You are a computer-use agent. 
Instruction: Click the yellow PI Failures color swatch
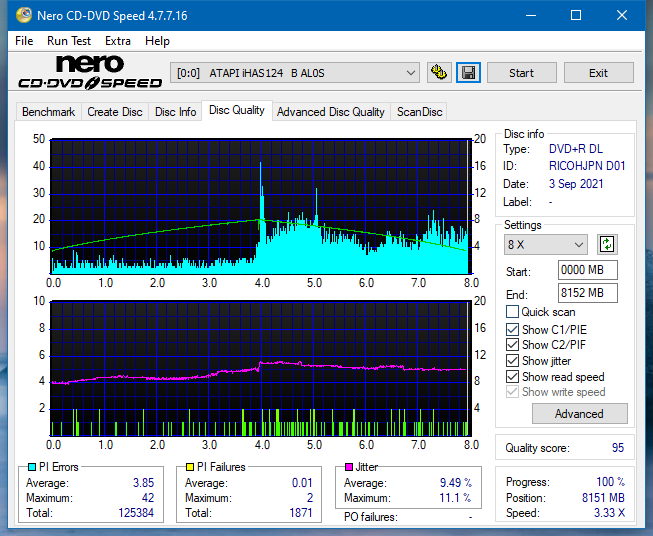click(x=190, y=467)
